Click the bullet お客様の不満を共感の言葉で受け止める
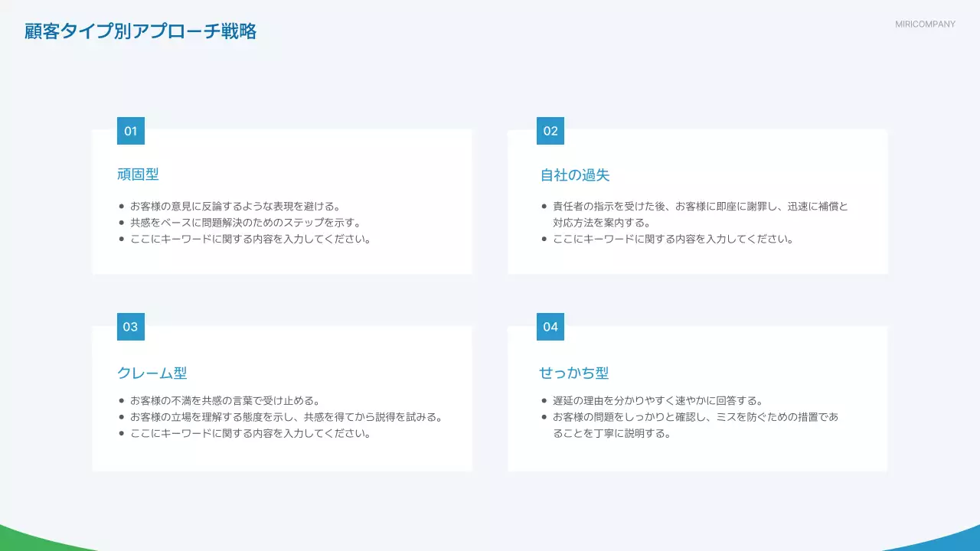The width and height of the screenshot is (980, 551). [224, 401]
